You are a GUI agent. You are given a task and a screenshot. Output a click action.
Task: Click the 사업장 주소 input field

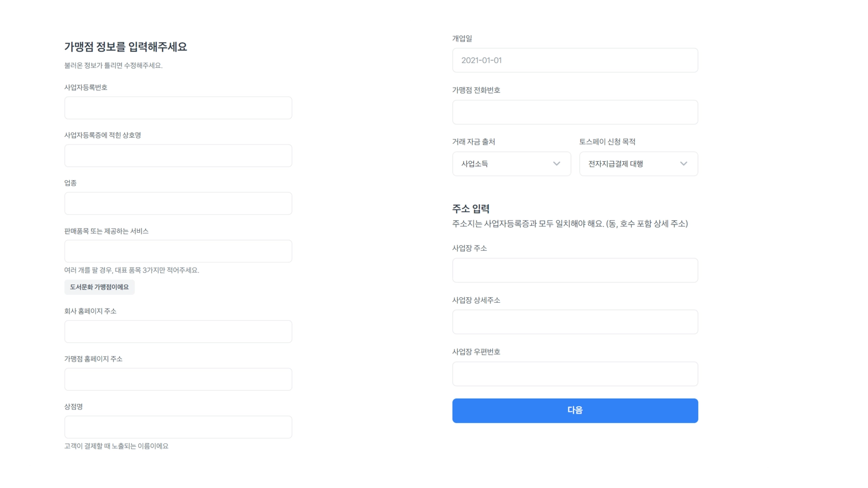pos(575,270)
